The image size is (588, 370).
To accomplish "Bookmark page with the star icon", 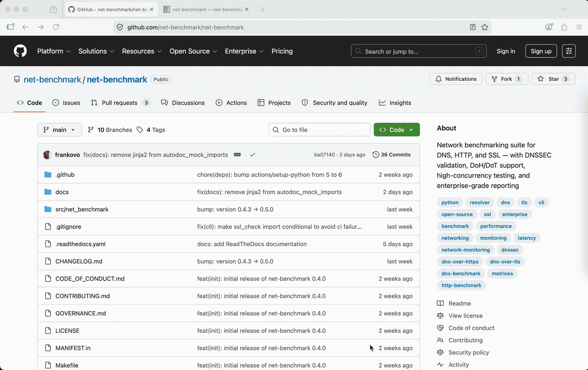I will coord(485,27).
